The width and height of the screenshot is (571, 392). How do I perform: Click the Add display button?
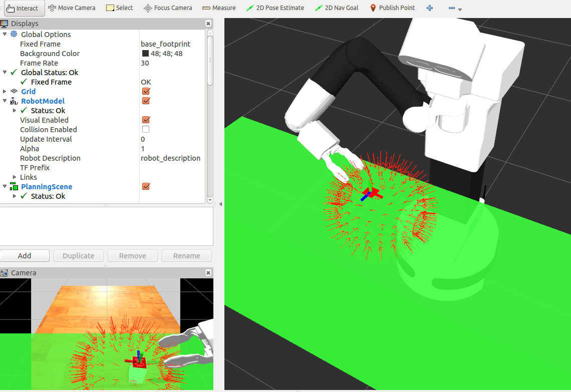click(x=25, y=255)
